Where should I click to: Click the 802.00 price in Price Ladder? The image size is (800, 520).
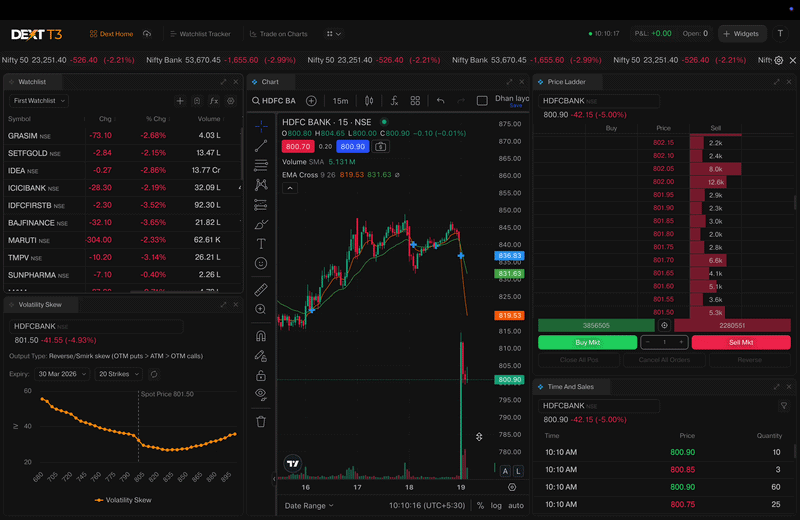click(663, 182)
